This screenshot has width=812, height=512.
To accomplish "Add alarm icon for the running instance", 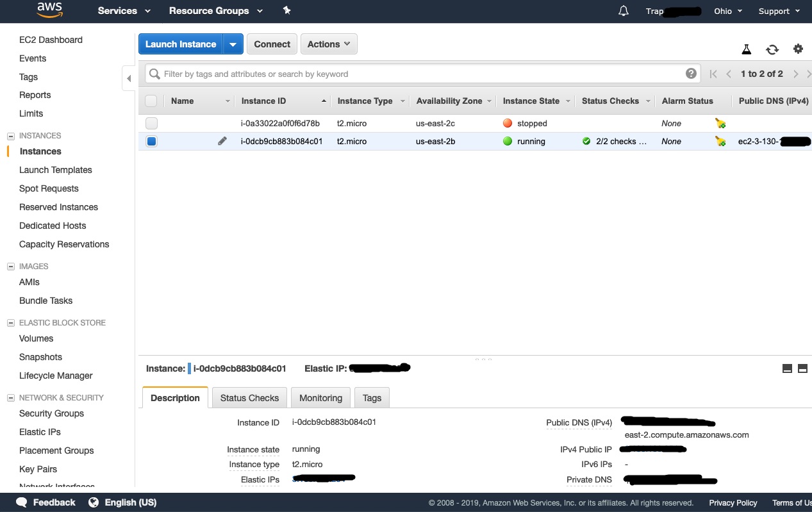I will pyautogui.click(x=720, y=141).
